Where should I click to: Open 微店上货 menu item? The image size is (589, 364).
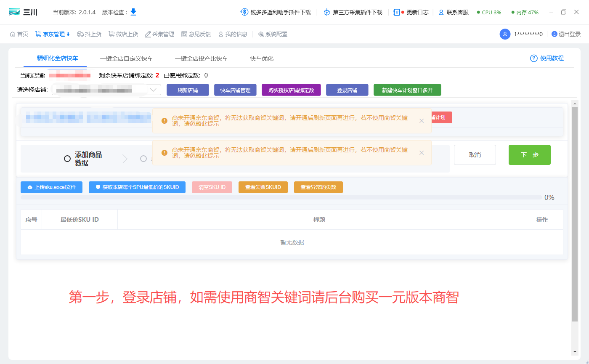click(123, 34)
